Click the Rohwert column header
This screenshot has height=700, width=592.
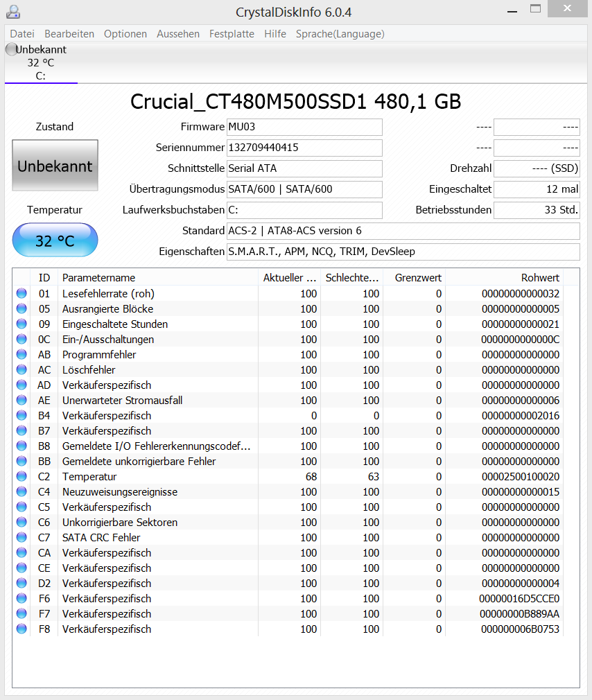[x=505, y=278]
